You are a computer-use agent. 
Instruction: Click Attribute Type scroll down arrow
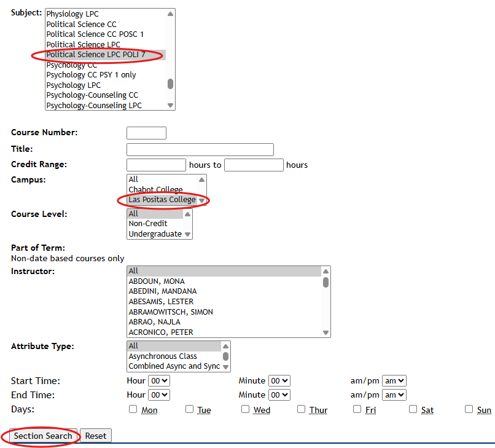[225, 366]
